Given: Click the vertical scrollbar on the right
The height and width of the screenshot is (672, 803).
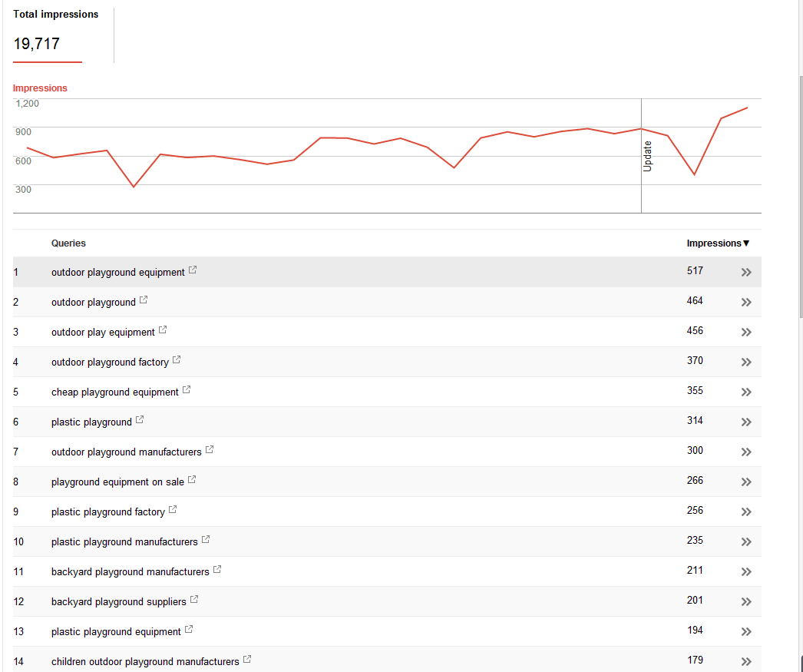Looking at the screenshot, I should tap(801, 197).
